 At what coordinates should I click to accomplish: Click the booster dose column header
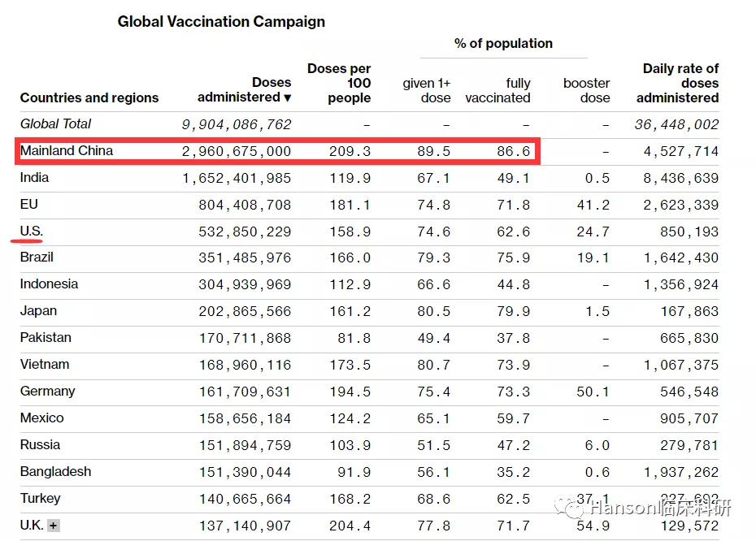point(586,90)
